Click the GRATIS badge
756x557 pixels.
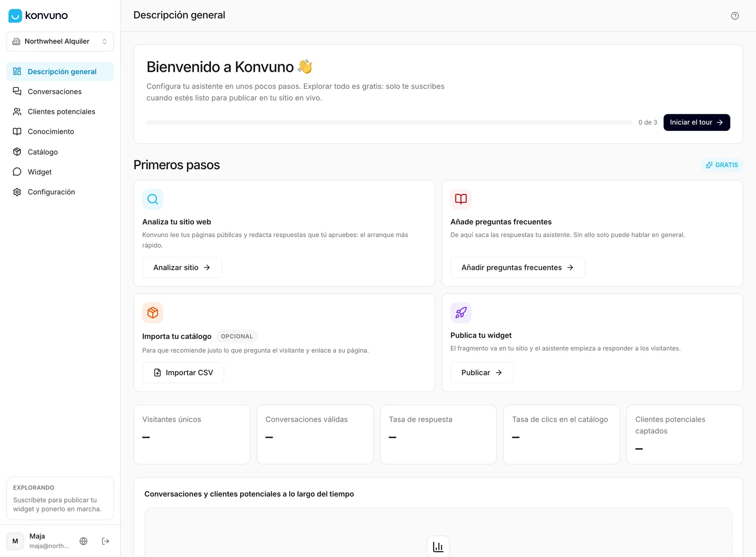pyautogui.click(x=722, y=165)
